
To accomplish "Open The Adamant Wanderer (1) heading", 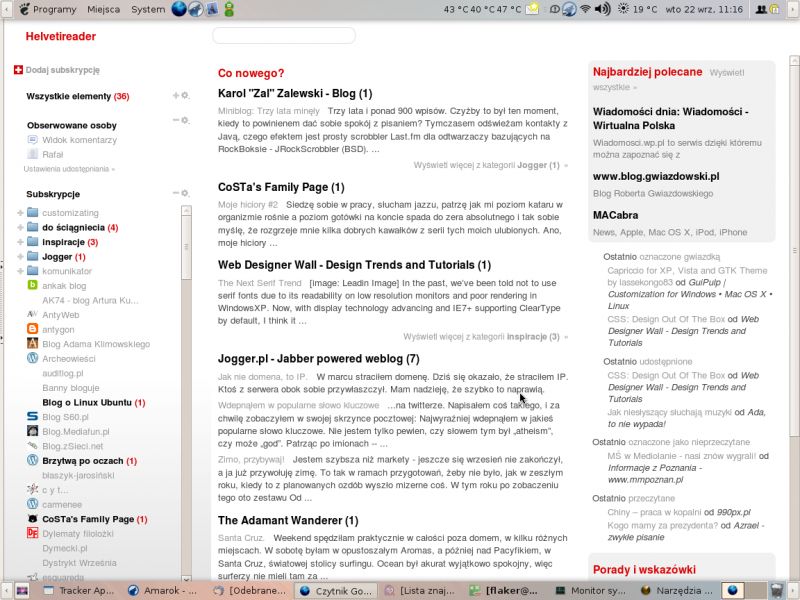I will click(288, 520).
